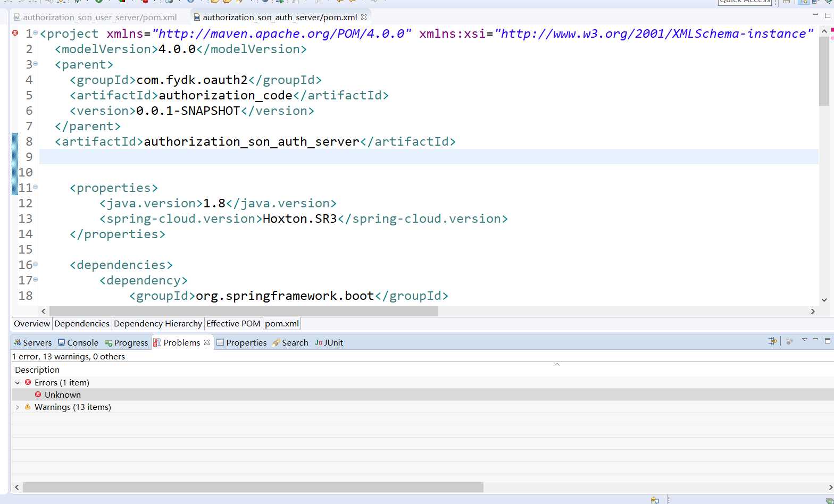Maximize the Problems view panel
The image size is (834, 504).
click(x=828, y=340)
